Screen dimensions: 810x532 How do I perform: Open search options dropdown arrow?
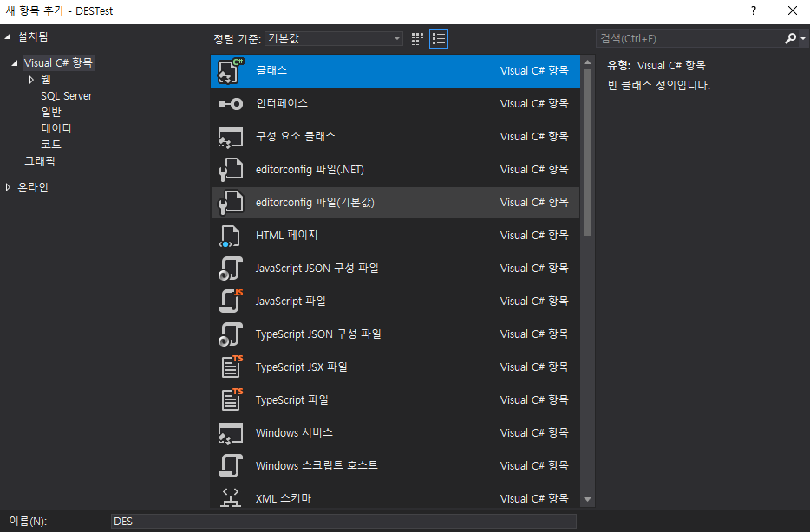[803, 39]
